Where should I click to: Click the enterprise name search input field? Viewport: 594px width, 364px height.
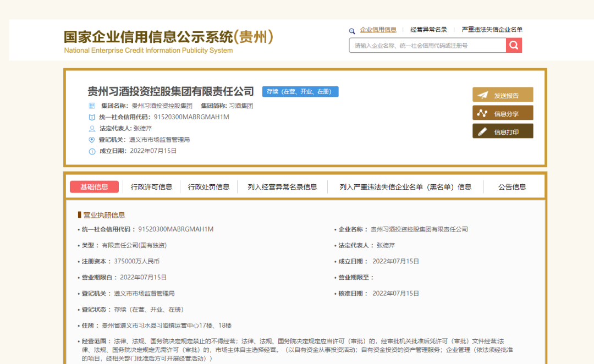[427, 46]
